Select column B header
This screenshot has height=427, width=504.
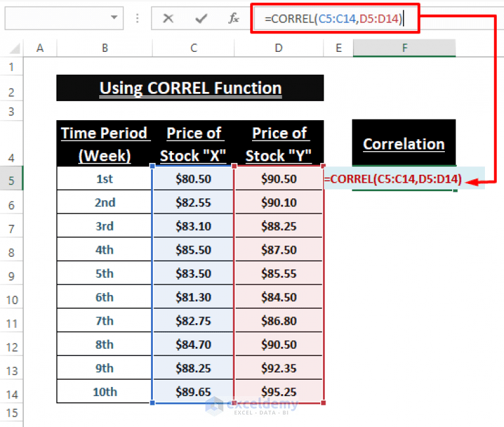point(104,48)
